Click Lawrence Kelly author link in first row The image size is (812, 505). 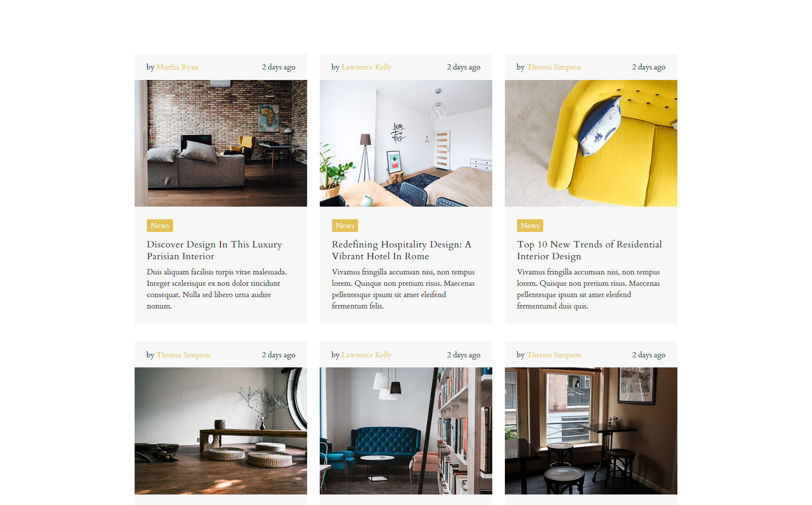point(366,67)
